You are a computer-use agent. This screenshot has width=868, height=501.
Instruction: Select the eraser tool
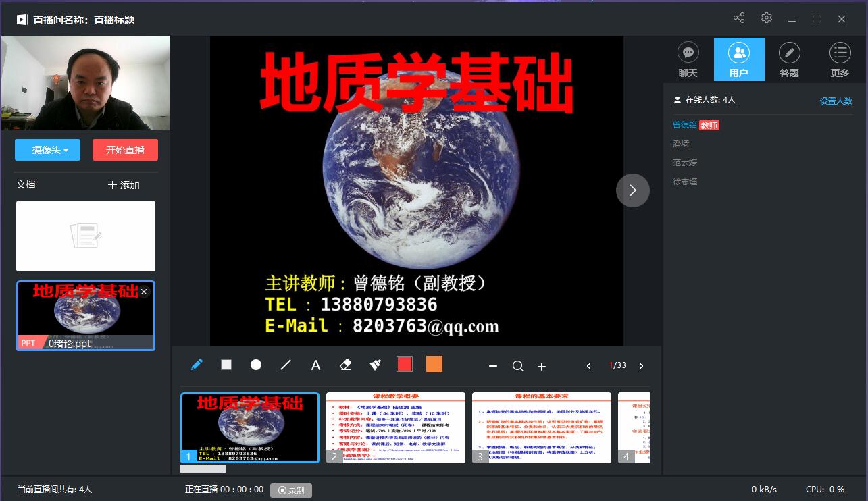[x=345, y=365]
